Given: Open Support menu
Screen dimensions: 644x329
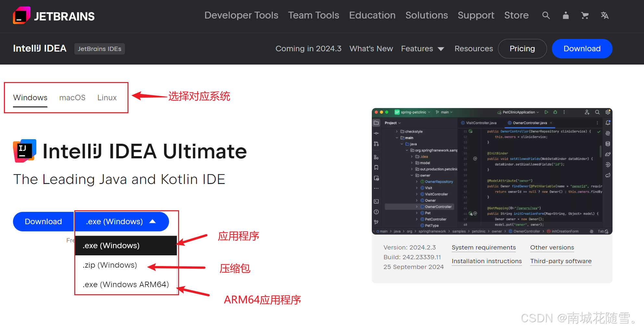Looking at the screenshot, I should 476,15.
